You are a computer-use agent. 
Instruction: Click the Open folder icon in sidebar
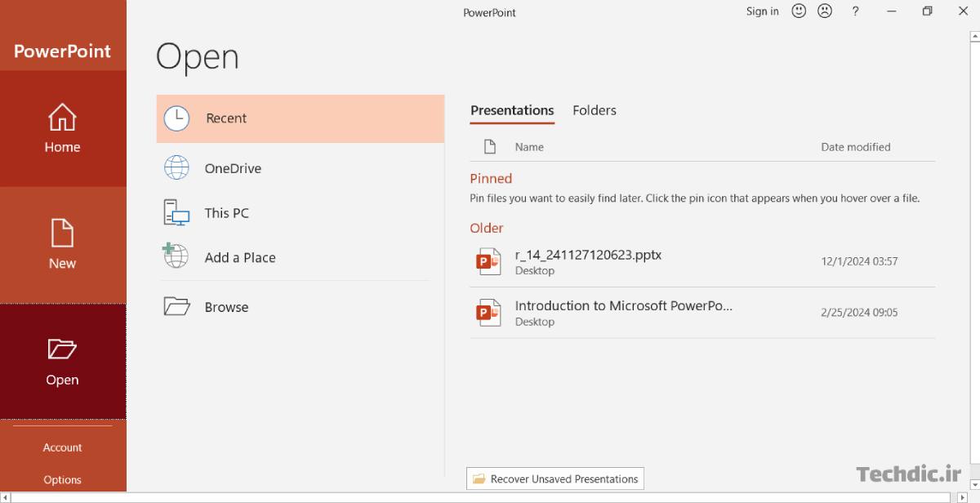tap(62, 349)
